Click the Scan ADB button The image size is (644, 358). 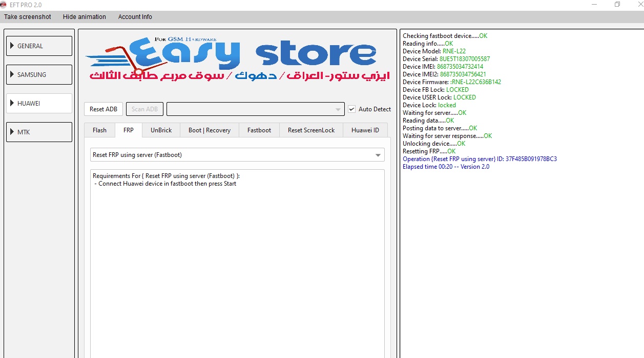144,109
